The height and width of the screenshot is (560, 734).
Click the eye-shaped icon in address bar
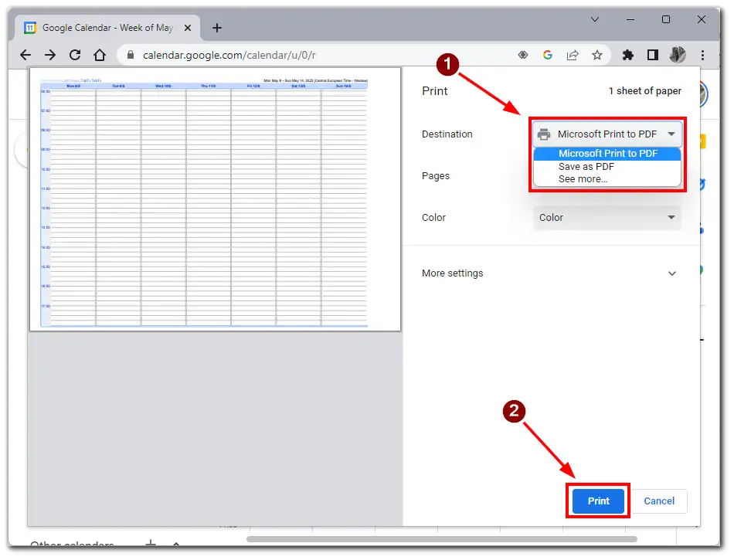[523, 55]
